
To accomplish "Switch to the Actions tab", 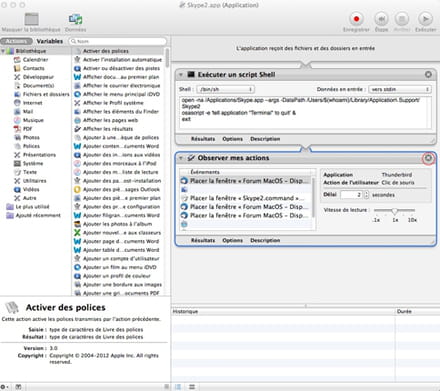I will coord(16,41).
